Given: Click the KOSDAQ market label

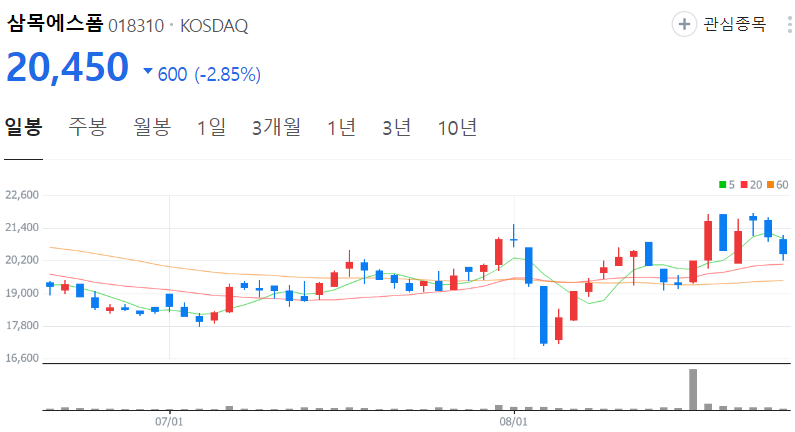Looking at the screenshot, I should (x=214, y=26).
